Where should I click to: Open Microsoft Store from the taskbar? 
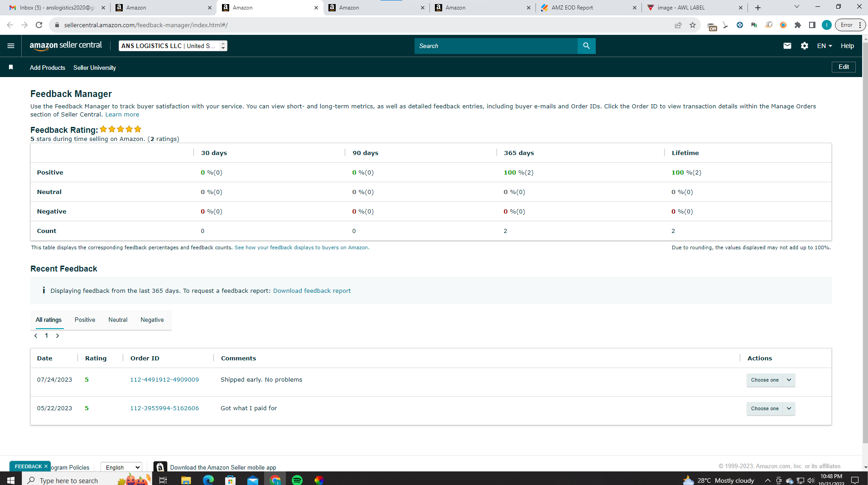tap(231, 480)
